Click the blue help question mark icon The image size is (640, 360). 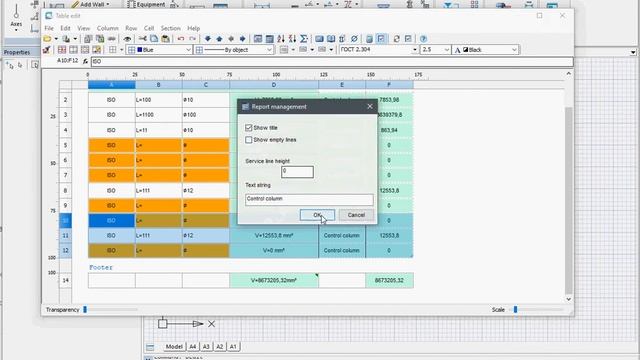pyautogui.click(x=423, y=39)
